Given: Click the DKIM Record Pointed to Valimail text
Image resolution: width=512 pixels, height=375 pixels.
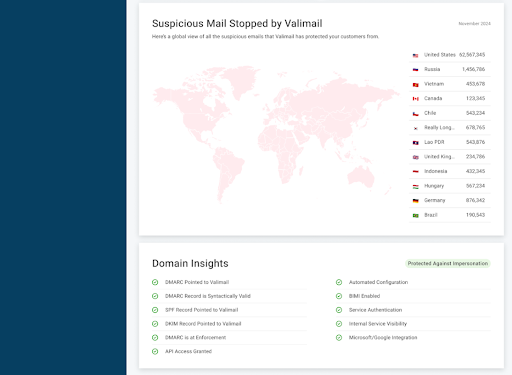Looking at the screenshot, I should [203, 324].
